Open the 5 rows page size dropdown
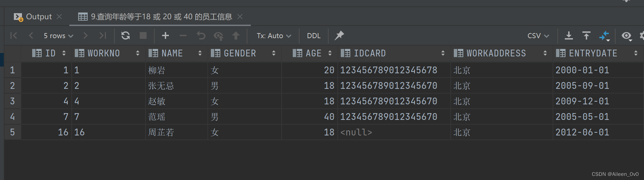Viewport: 644px width, 180px height. pos(58,35)
